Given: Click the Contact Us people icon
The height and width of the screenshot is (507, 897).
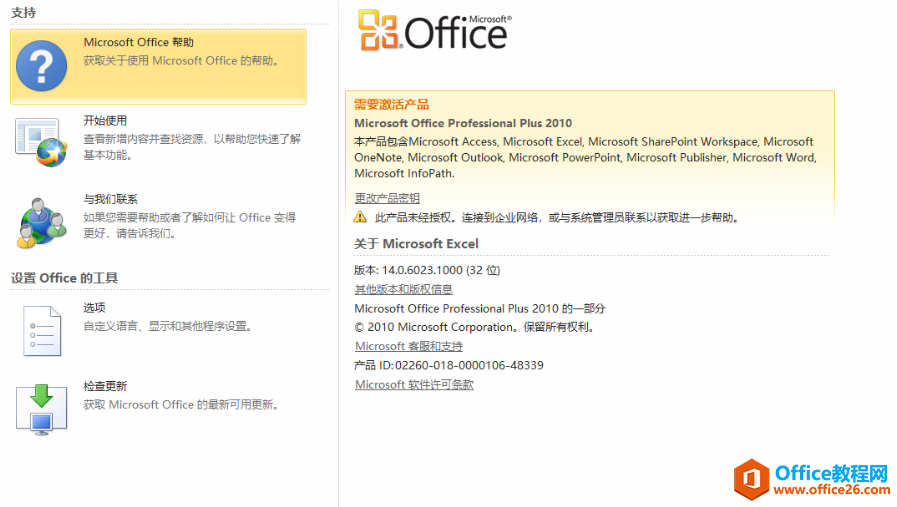Looking at the screenshot, I should click(42, 221).
